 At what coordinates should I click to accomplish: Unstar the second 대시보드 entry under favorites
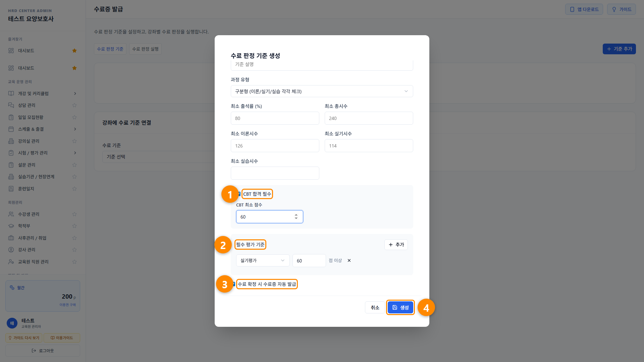click(74, 68)
